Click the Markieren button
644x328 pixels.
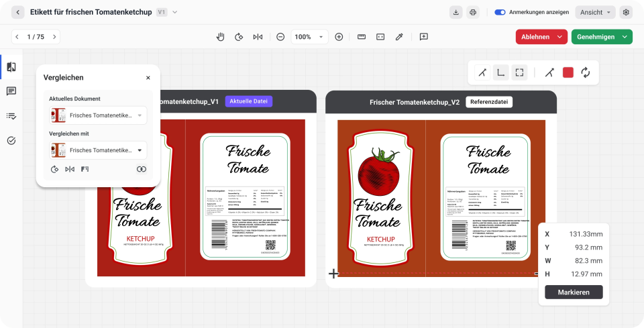(x=574, y=292)
